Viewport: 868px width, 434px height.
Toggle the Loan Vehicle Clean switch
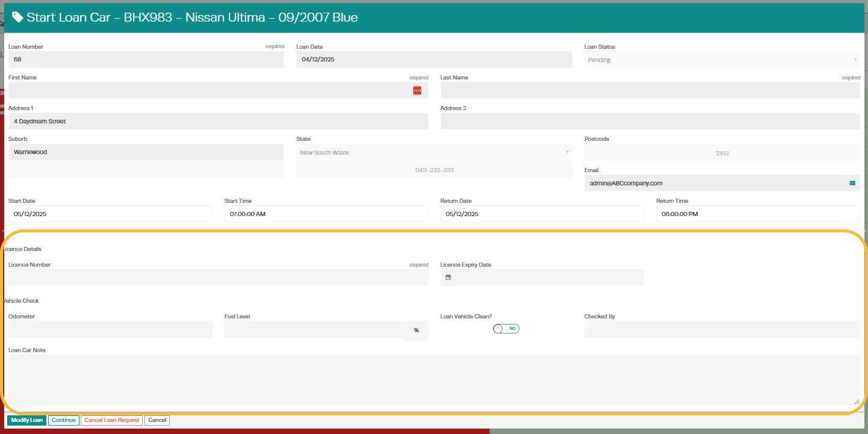click(506, 329)
